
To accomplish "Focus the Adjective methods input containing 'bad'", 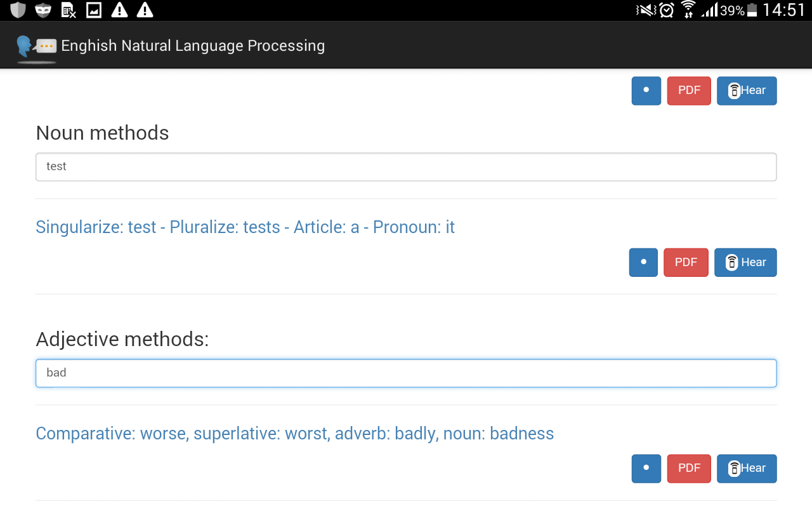I will tap(406, 373).
